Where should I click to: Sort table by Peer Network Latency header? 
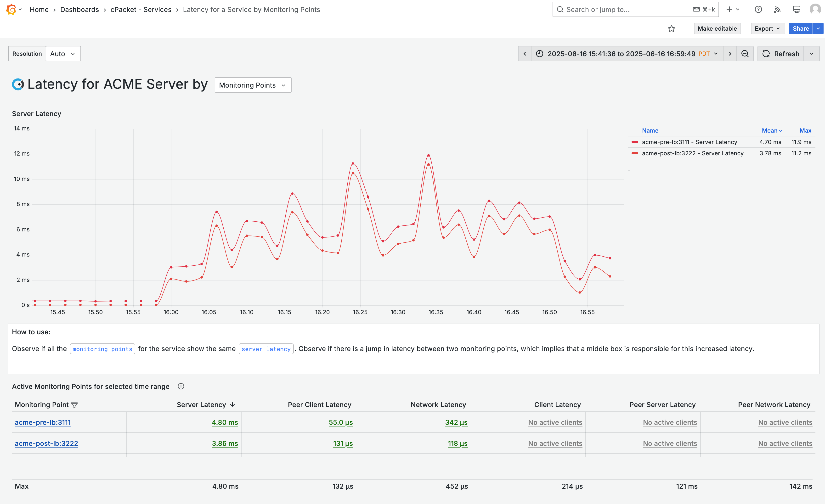tap(774, 405)
